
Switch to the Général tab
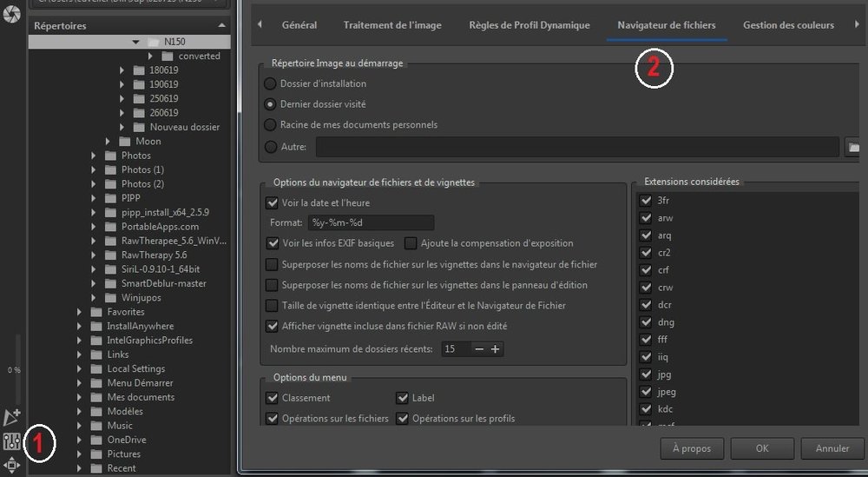(x=299, y=25)
